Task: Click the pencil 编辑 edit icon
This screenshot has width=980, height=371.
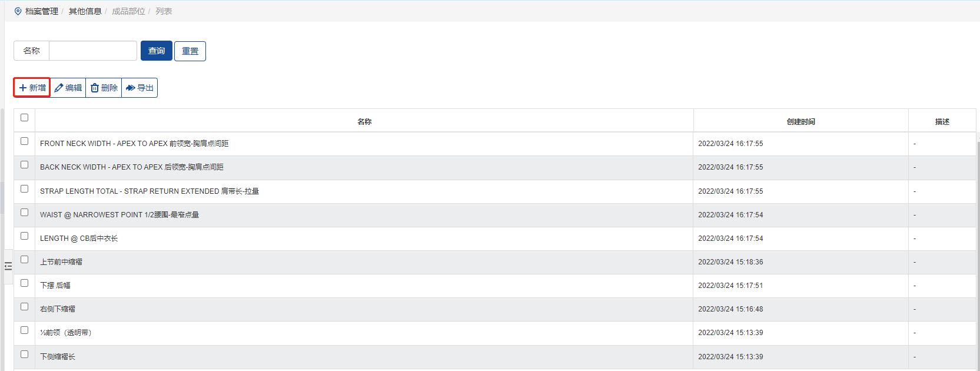Action: pos(59,88)
